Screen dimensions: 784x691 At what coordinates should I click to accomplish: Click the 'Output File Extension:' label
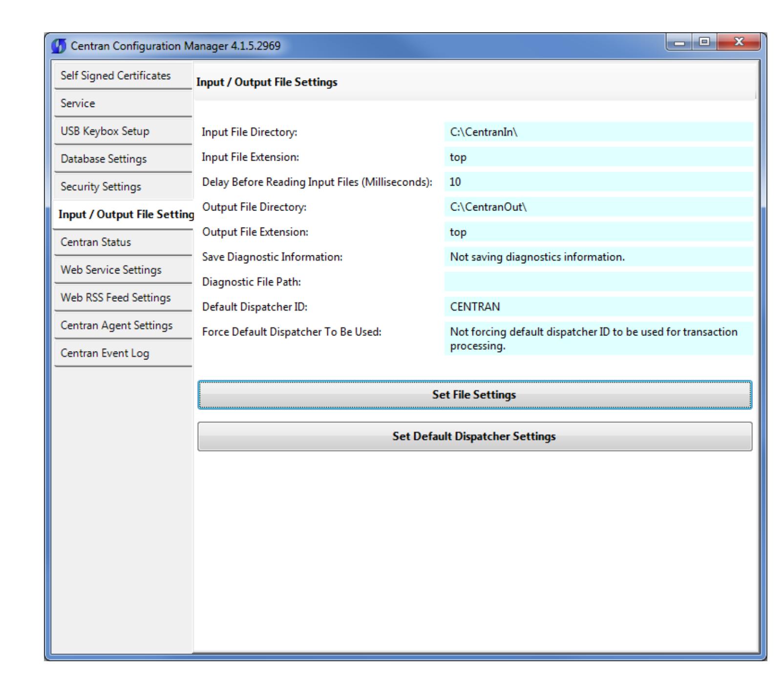[255, 232]
